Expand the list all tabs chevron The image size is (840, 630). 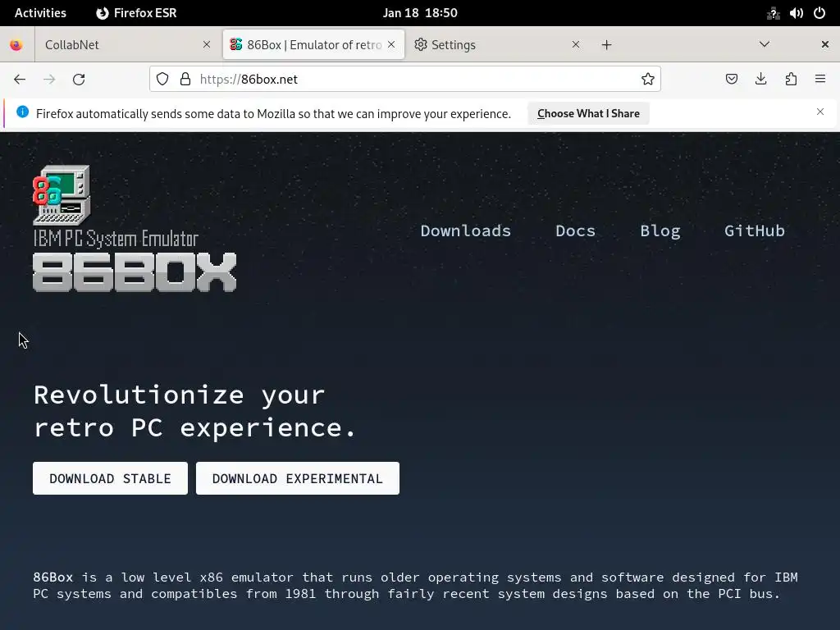click(x=765, y=44)
